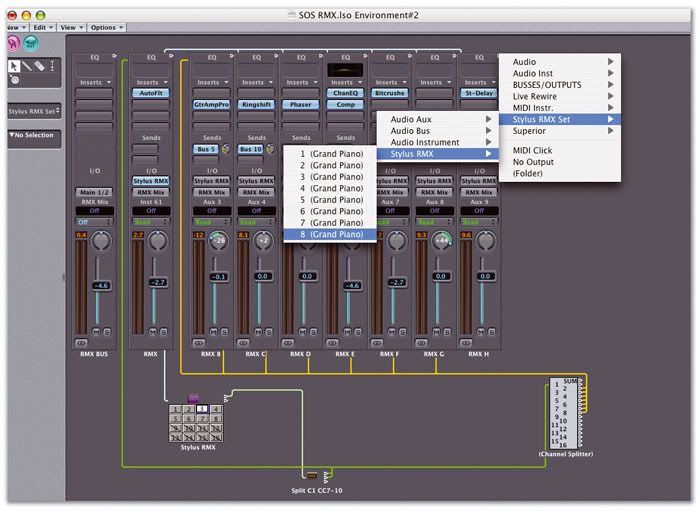This screenshot has height=511, width=700.
Task: Select Audio Aux submenu entry
Action: (438, 119)
